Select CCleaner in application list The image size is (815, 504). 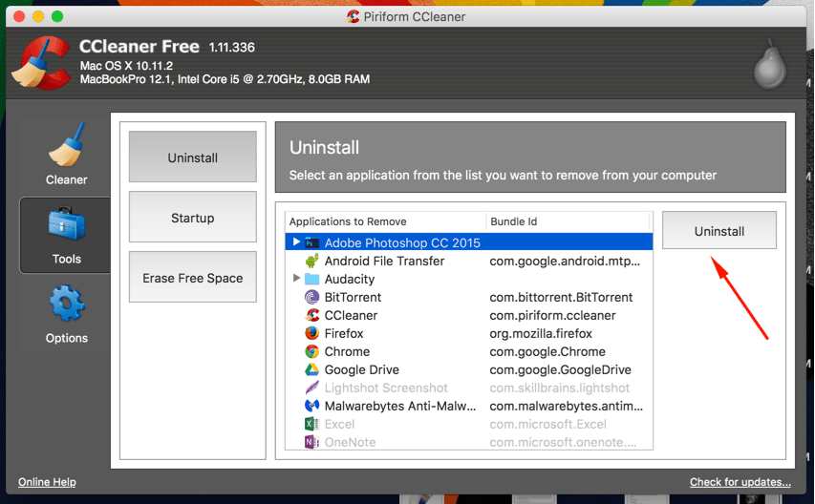(x=351, y=316)
